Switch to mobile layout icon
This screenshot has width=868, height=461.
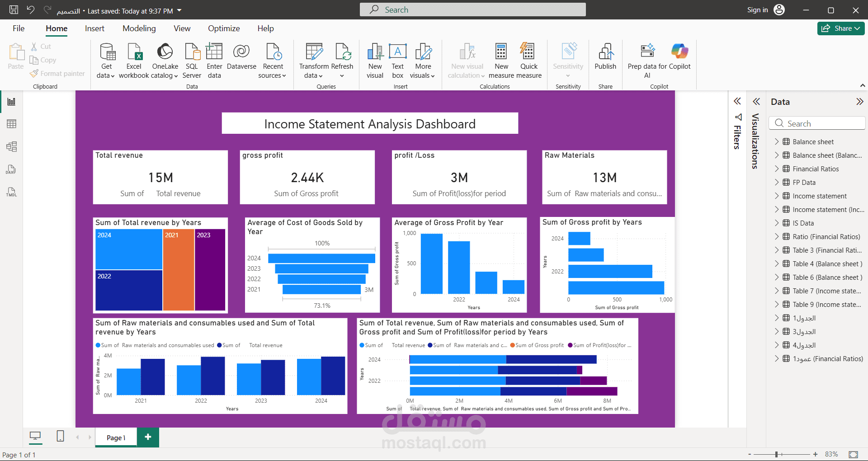tap(60, 436)
